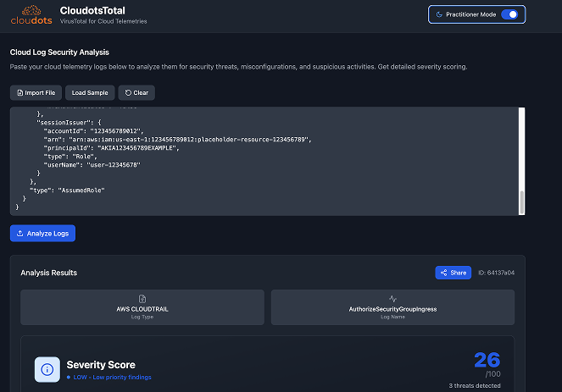The width and height of the screenshot is (562, 392).
Task: Click the activity pulse icon above AuthorizeSecurityGroupIngress
Action: (x=392, y=299)
